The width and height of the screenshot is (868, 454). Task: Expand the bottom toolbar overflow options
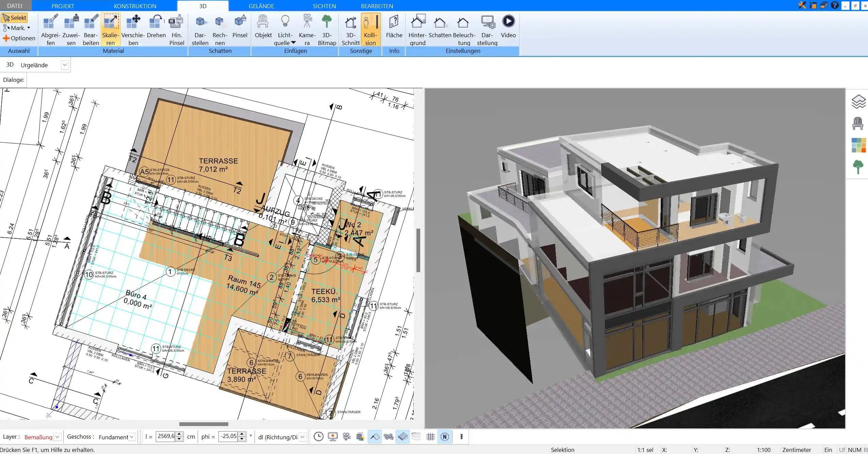tap(461, 437)
